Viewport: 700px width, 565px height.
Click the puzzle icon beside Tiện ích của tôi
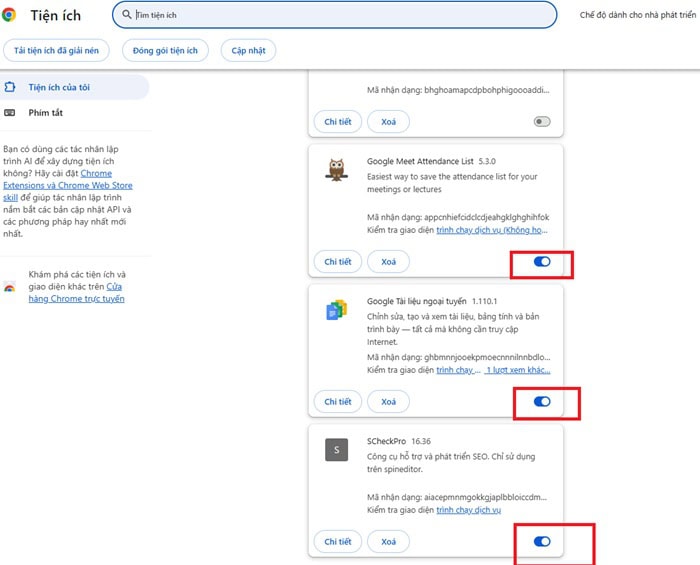coord(9,87)
